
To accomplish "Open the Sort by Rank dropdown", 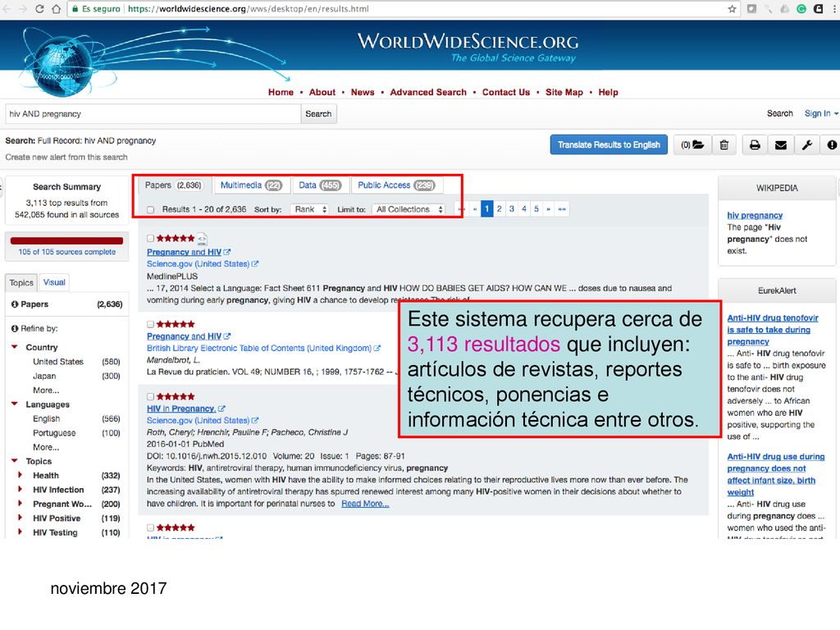I will pos(309,209).
